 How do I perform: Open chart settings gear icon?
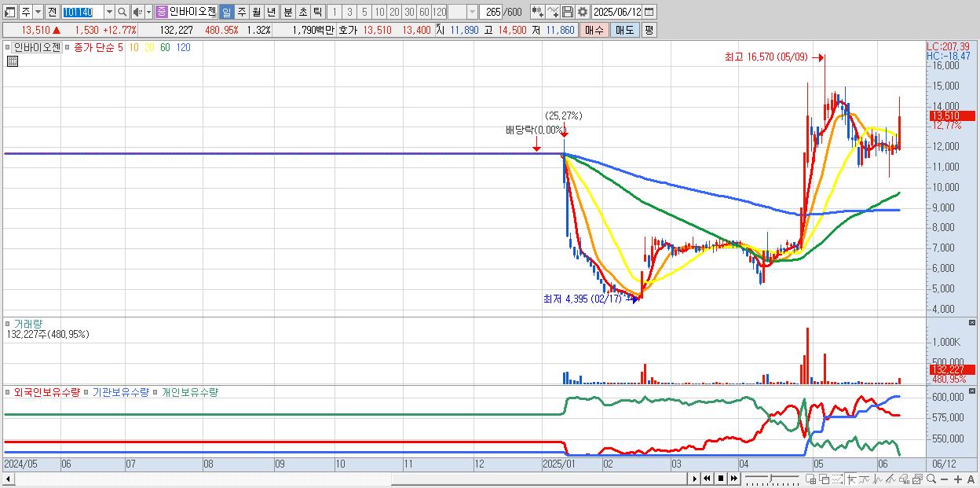tap(583, 12)
